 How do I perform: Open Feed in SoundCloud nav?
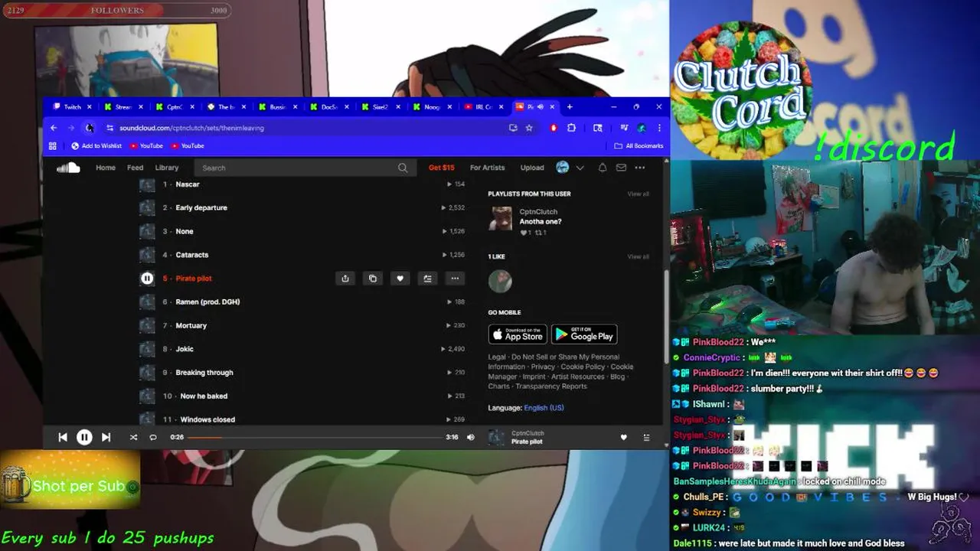click(136, 168)
